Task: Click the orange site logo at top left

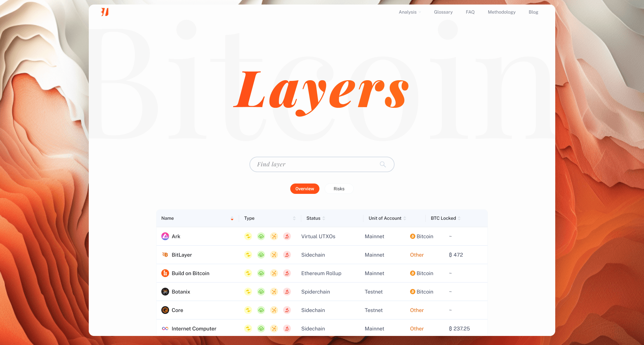Action: coord(105,12)
